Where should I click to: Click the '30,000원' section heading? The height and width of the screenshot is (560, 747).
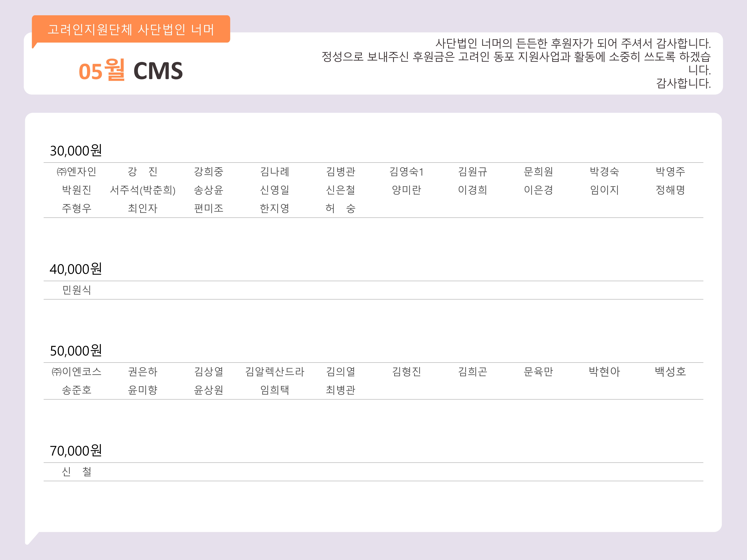pyautogui.click(x=76, y=151)
